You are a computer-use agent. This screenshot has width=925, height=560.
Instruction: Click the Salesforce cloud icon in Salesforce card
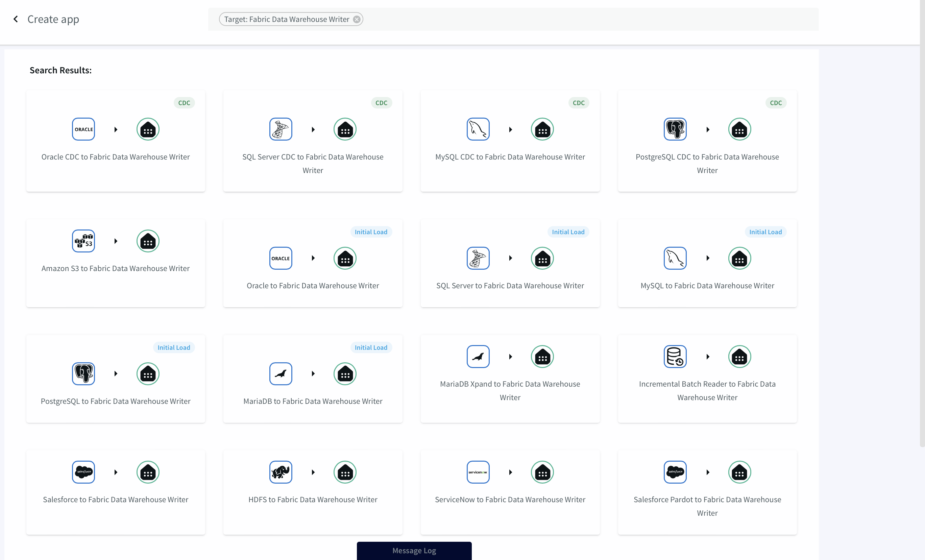tap(83, 472)
